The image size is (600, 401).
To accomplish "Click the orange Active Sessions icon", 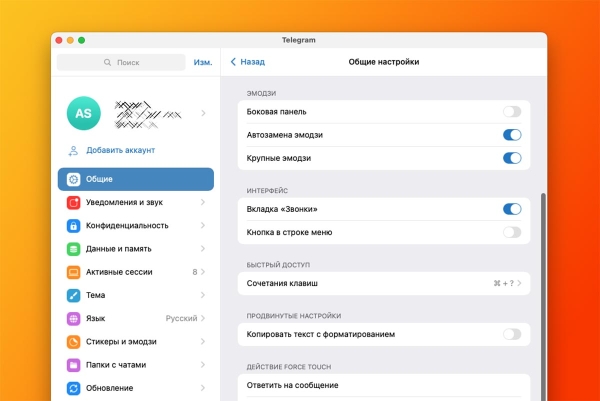I will click(74, 272).
